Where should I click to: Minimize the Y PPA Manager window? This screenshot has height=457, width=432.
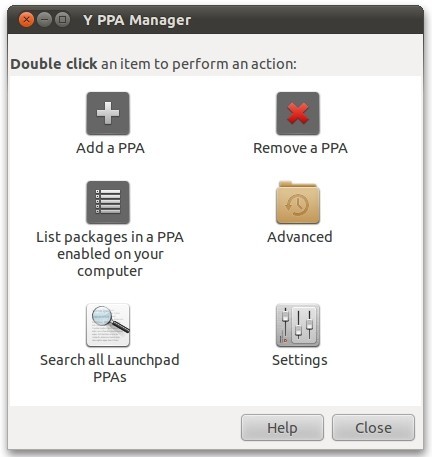pos(44,20)
